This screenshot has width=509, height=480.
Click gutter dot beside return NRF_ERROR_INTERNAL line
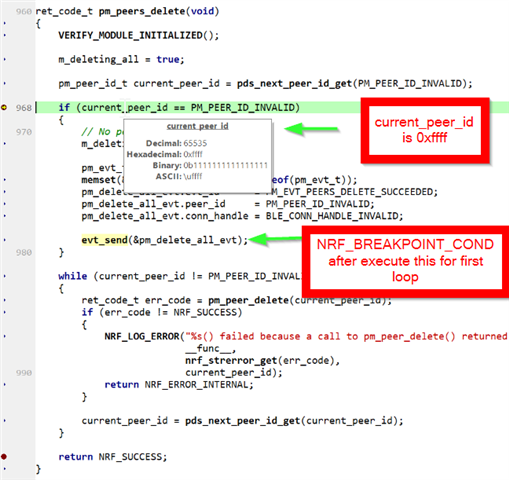pos(5,385)
